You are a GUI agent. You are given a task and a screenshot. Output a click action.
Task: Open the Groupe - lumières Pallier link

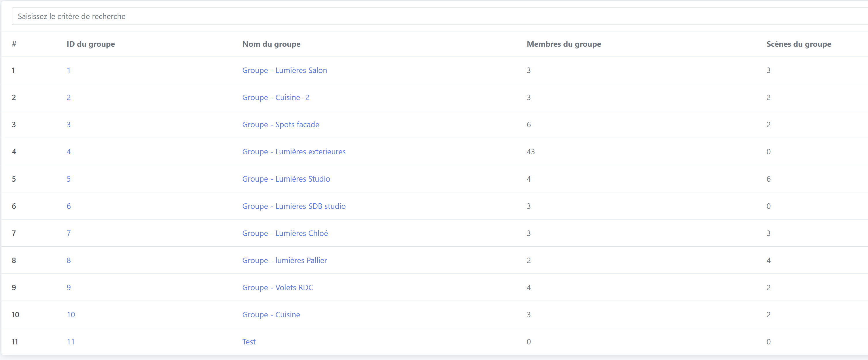pyautogui.click(x=285, y=260)
